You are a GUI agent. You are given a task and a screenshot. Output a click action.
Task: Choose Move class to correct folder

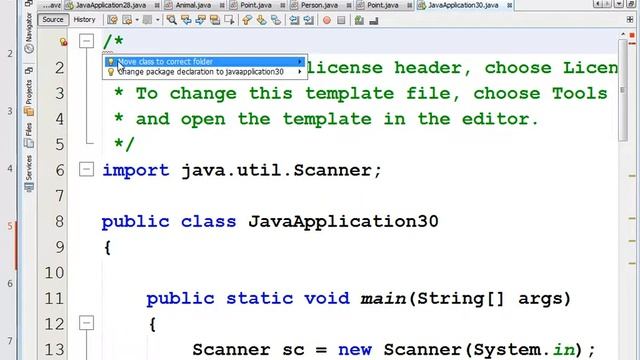click(205, 62)
